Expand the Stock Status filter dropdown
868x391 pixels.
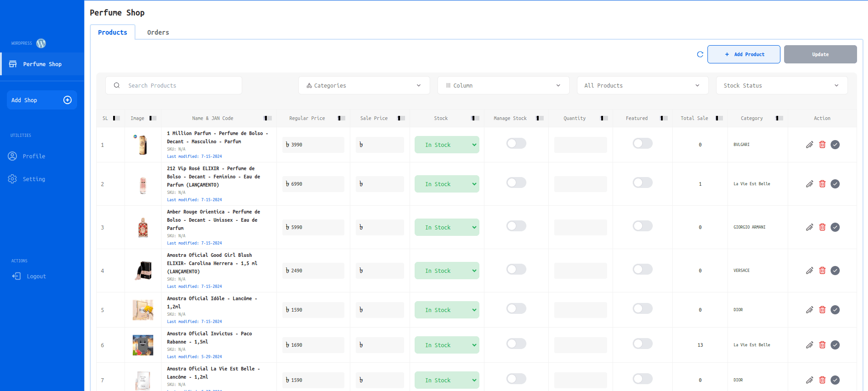781,85
